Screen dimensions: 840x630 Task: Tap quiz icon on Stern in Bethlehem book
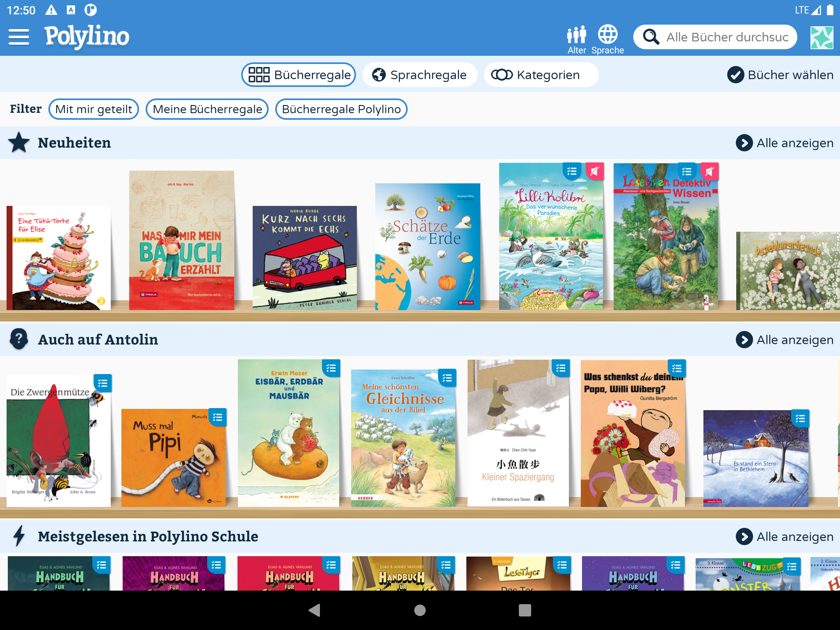coord(800,418)
